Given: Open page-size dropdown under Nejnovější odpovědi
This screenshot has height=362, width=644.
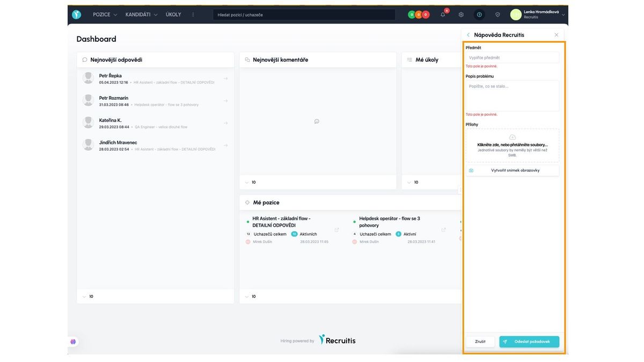Looking at the screenshot, I should tap(87, 297).
